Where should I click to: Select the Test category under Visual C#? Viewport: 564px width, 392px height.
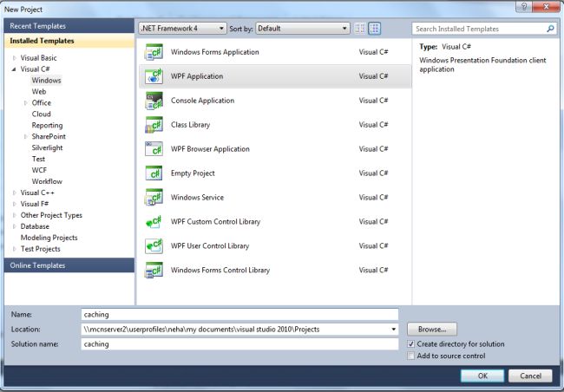click(x=38, y=159)
